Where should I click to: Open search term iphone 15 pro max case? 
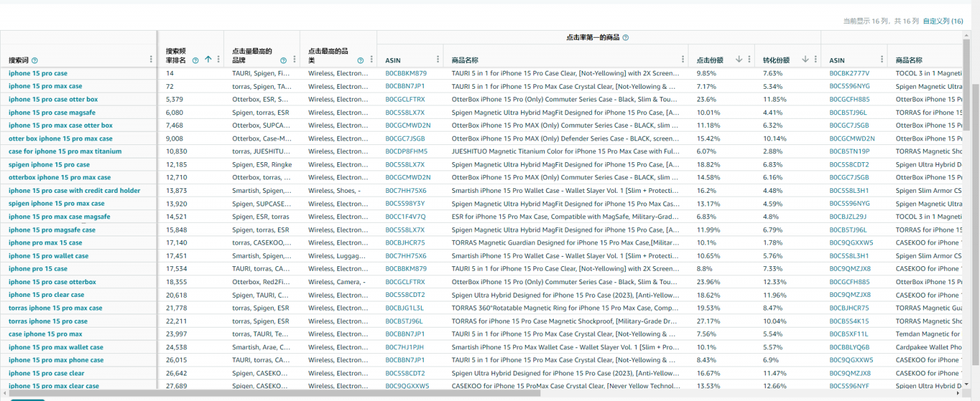[45, 86]
